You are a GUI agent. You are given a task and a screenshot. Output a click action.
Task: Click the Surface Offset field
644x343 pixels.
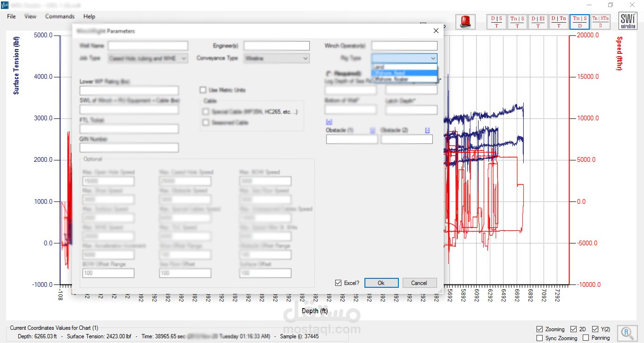[x=265, y=273]
